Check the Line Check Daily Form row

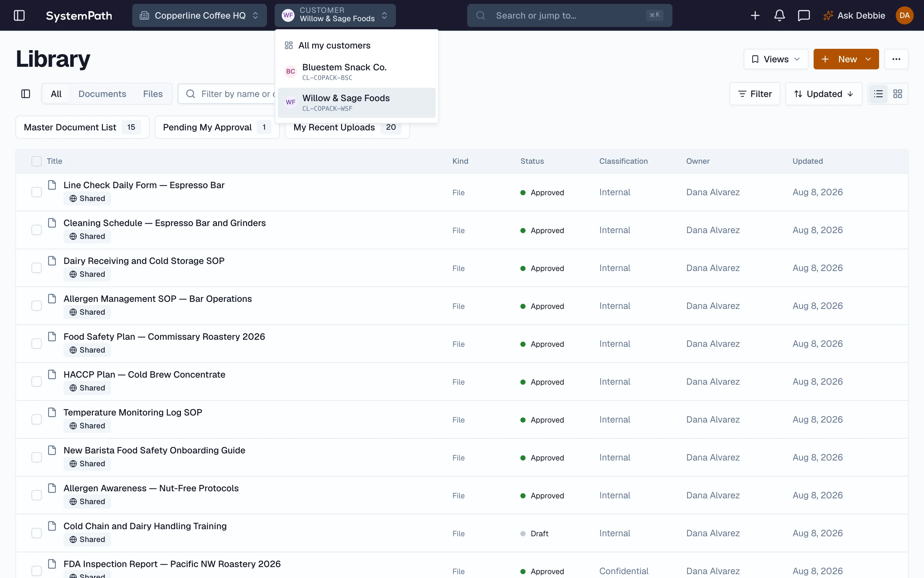(x=37, y=192)
